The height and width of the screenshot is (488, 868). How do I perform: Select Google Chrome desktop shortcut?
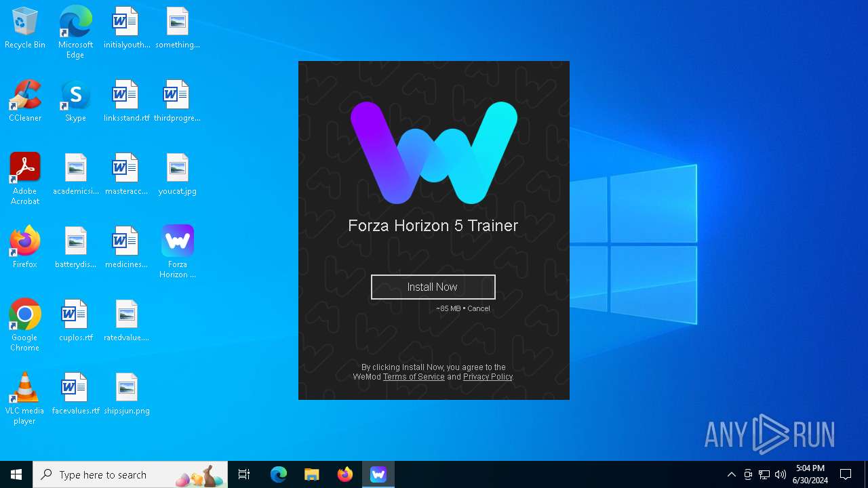coord(25,325)
